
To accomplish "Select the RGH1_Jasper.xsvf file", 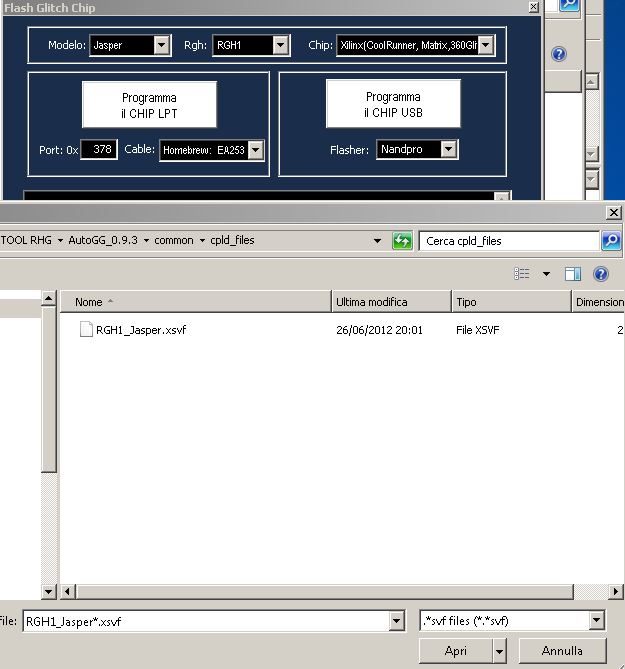I will pyautogui.click(x=141, y=330).
